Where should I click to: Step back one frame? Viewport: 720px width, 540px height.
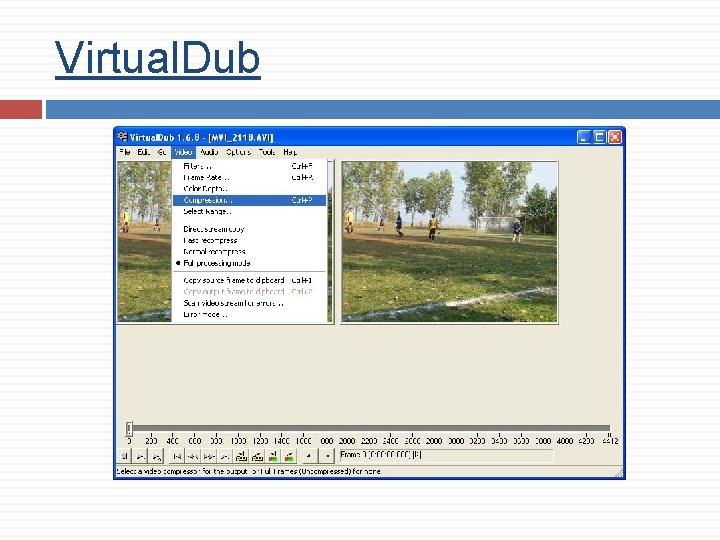(193, 456)
